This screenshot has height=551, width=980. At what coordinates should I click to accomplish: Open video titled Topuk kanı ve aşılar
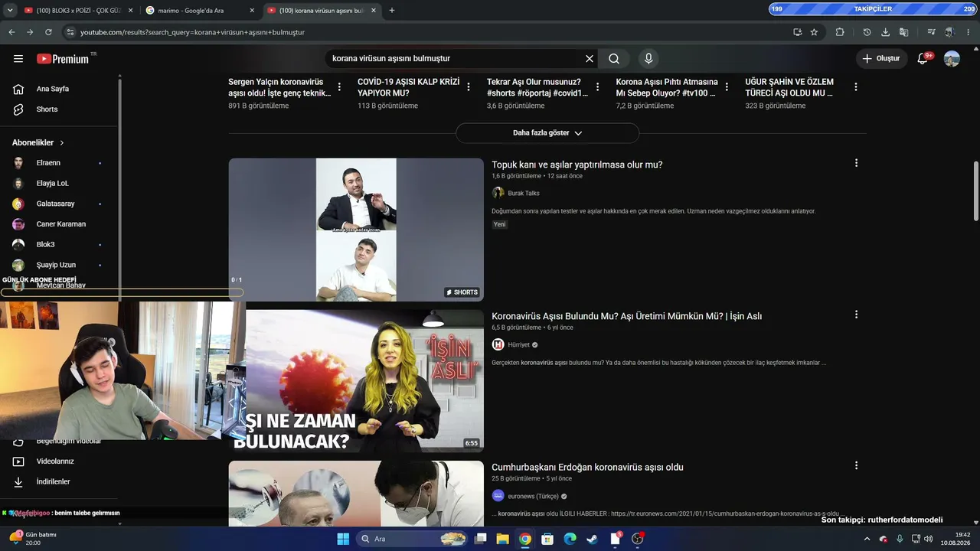tap(577, 165)
